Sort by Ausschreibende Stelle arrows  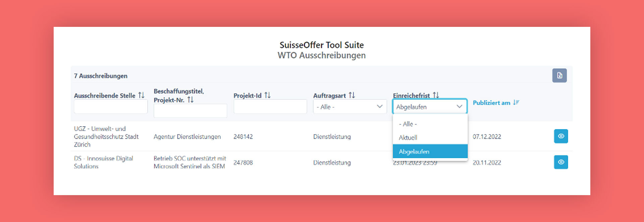[x=141, y=95]
